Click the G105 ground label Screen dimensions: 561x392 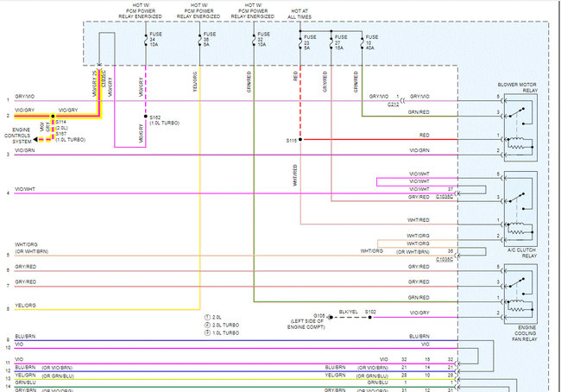[318, 316]
